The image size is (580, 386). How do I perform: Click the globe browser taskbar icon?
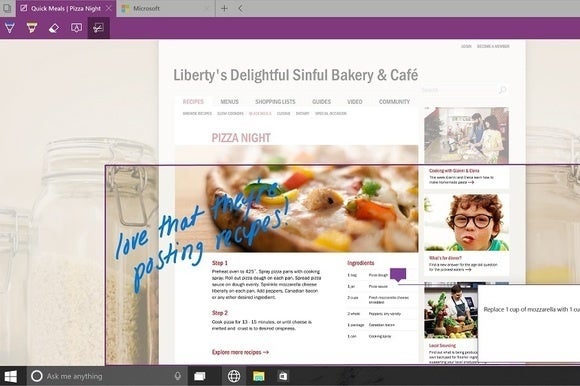click(234, 376)
